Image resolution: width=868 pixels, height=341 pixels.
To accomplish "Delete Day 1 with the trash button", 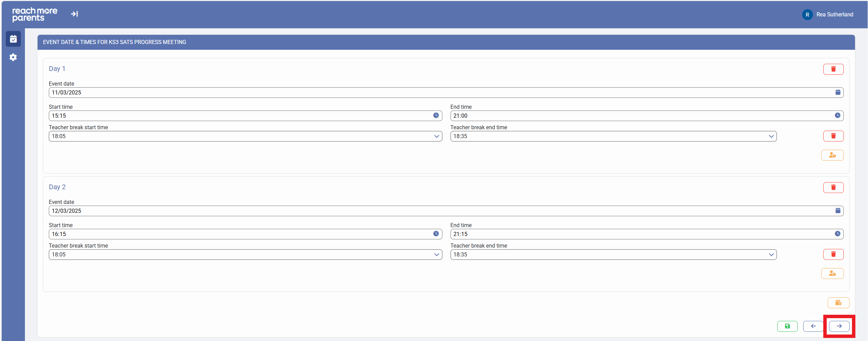I will point(833,69).
